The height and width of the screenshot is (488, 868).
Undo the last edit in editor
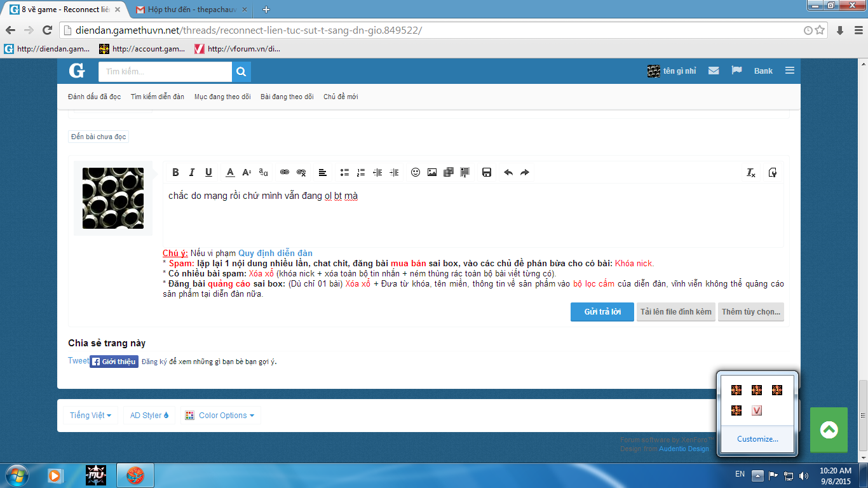coord(508,172)
